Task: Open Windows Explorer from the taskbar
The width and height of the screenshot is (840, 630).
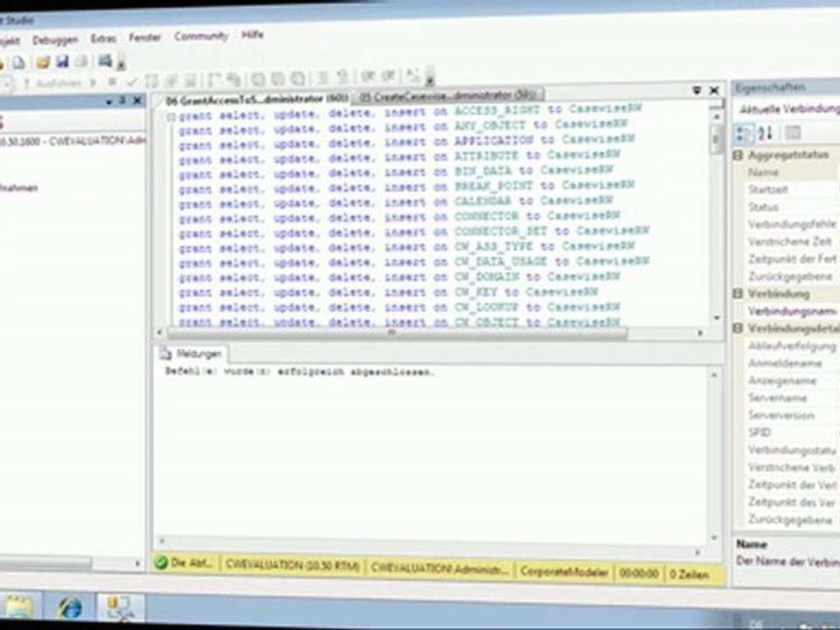Action: point(18,608)
